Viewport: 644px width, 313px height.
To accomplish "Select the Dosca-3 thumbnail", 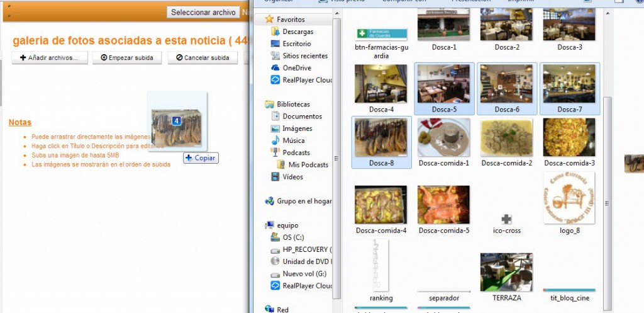I will [569, 25].
